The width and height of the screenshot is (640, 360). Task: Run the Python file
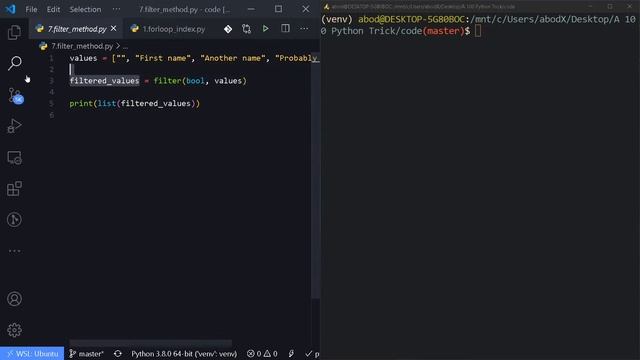[x=265, y=29]
